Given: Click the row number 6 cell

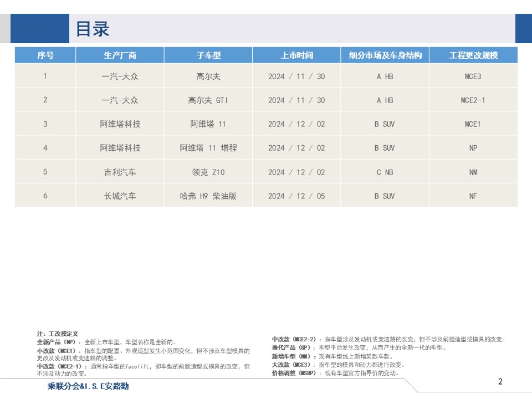Looking at the screenshot, I should [45, 196].
